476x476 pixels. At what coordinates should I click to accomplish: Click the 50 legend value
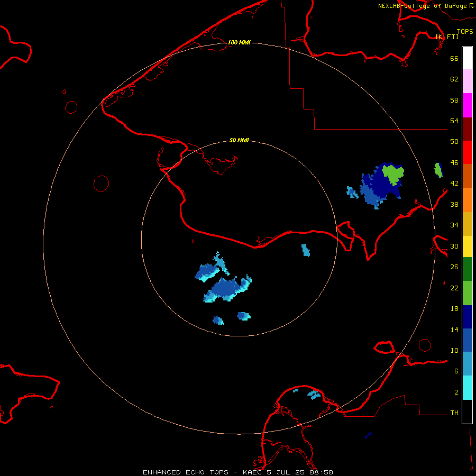454,141
